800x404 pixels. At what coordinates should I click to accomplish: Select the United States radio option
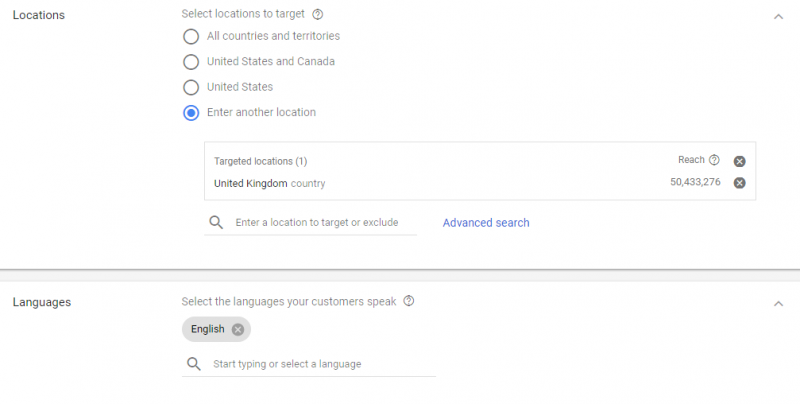click(191, 87)
